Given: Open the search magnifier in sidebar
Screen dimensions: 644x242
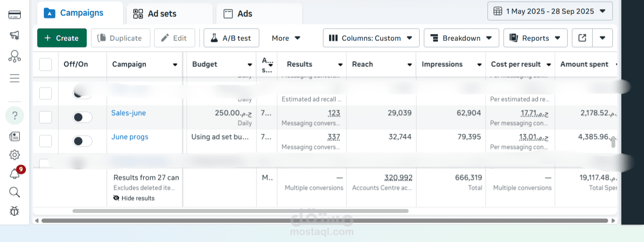Looking at the screenshot, I should point(15,192).
